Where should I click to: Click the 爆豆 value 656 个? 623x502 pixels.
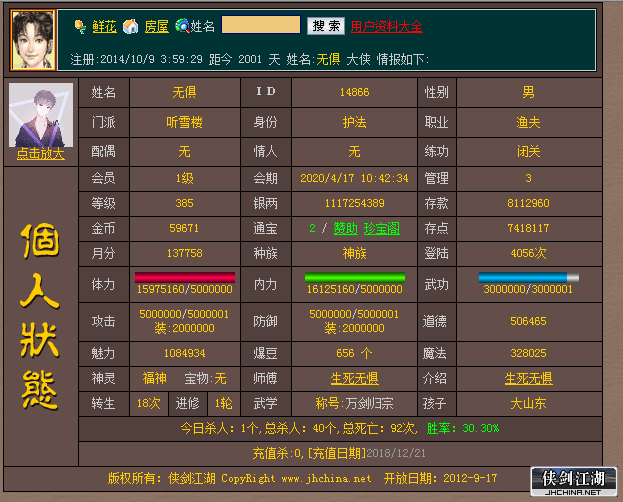pyautogui.click(x=354, y=353)
